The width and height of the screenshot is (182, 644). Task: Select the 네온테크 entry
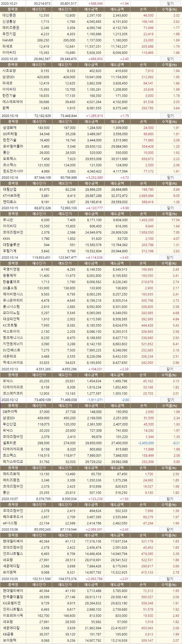91,356
